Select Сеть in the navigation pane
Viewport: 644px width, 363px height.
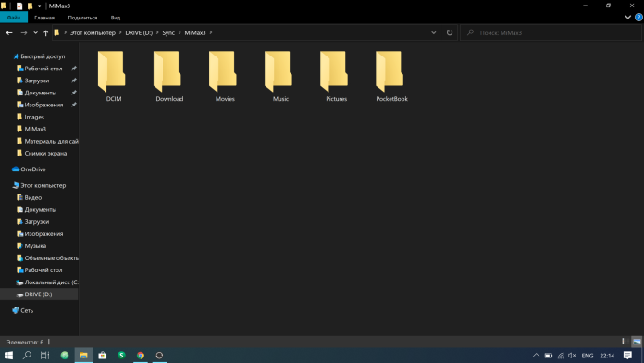point(27,310)
